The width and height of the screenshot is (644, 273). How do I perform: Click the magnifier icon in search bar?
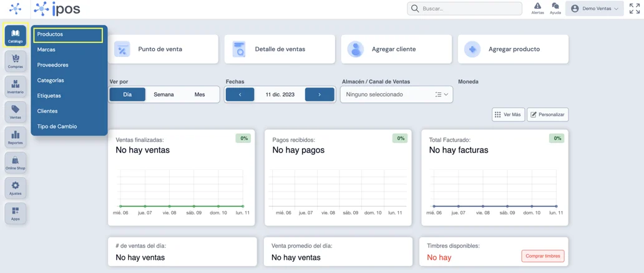click(415, 9)
